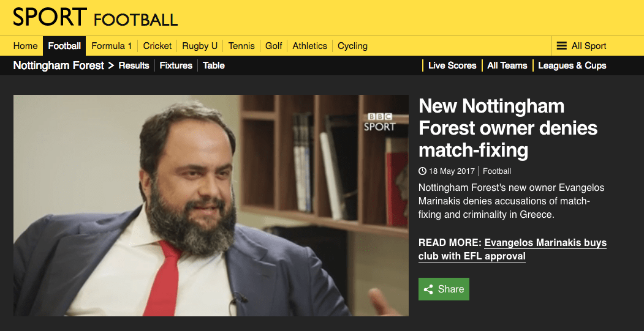
Task: Open the All Sport hamburger menu icon
Action: [x=561, y=46]
